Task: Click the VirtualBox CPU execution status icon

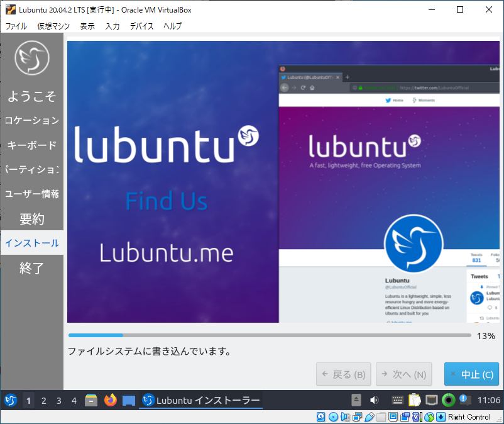Action: pos(417,417)
